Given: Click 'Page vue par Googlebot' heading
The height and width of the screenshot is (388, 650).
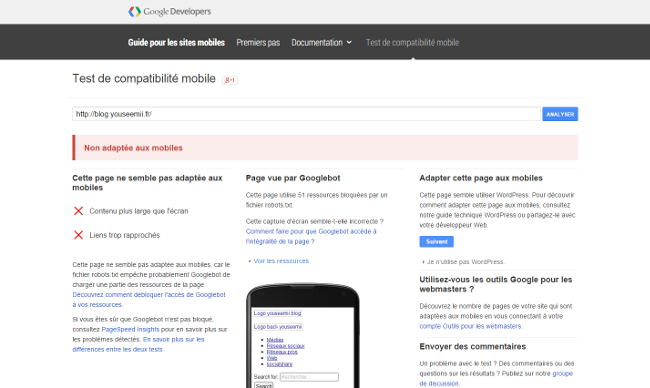Looking at the screenshot, I should pos(293,178).
